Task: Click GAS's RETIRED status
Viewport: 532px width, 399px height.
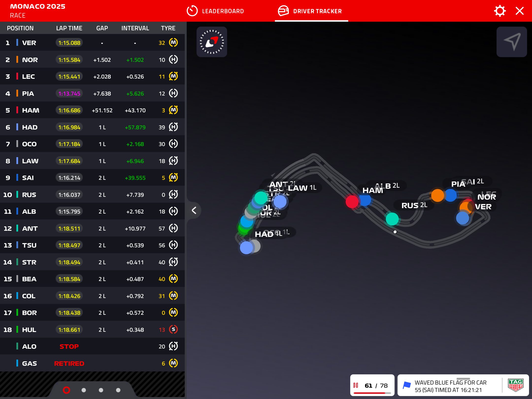Action: [x=69, y=363]
